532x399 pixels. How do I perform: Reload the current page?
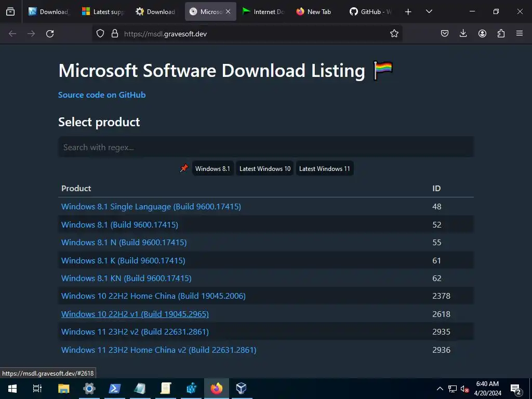(50, 34)
